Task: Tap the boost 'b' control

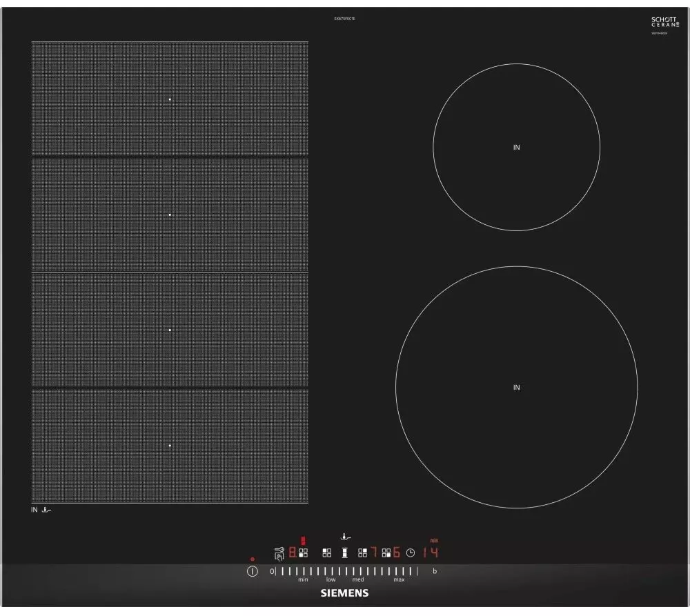Action: point(435,571)
